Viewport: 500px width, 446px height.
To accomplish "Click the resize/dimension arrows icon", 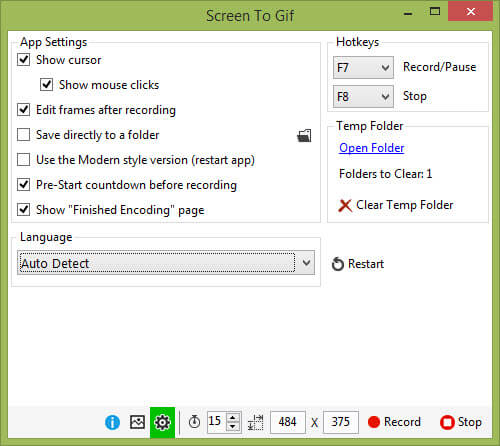I will click(256, 422).
